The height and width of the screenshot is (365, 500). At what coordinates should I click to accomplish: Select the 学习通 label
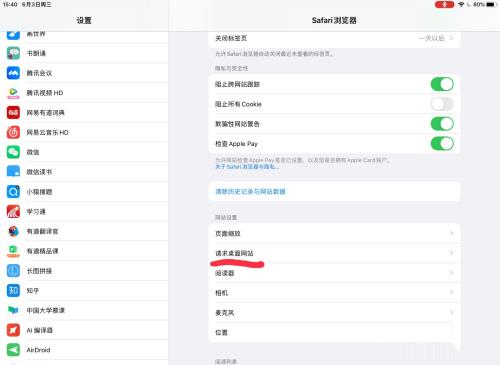coord(36,212)
